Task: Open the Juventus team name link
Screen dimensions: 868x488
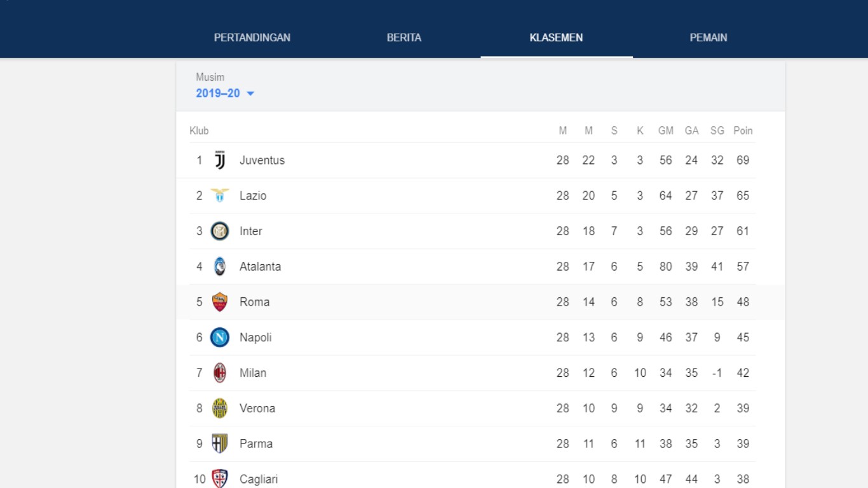Action: pos(262,161)
